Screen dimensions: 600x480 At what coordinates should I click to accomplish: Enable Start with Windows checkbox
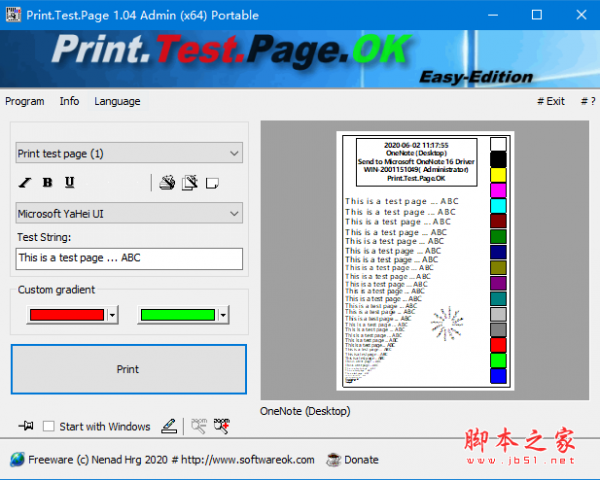(49, 426)
